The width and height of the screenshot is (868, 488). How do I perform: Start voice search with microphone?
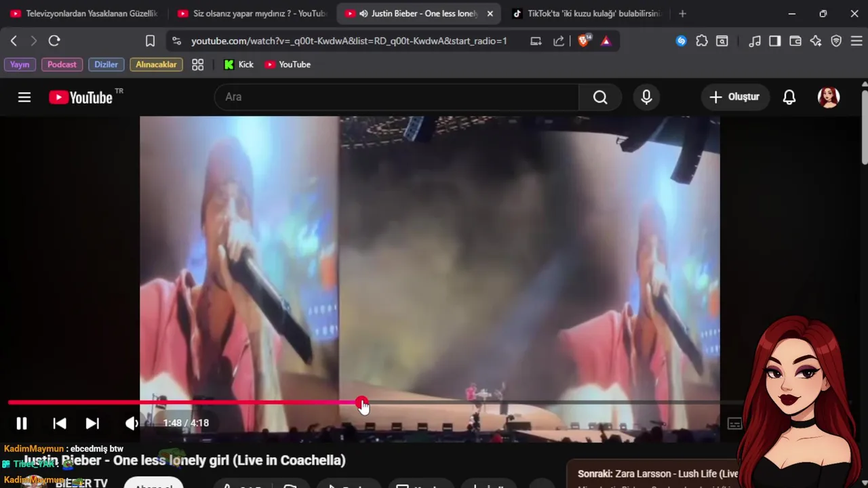point(646,97)
